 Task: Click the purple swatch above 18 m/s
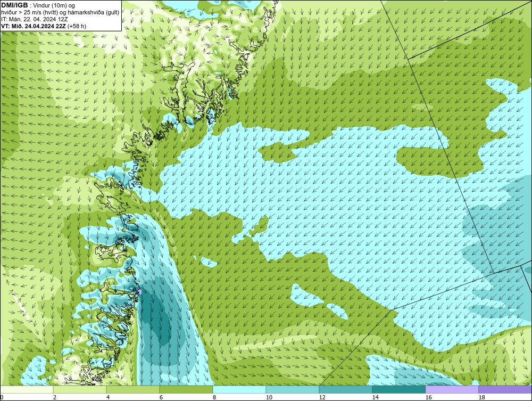pyautogui.click(x=505, y=389)
